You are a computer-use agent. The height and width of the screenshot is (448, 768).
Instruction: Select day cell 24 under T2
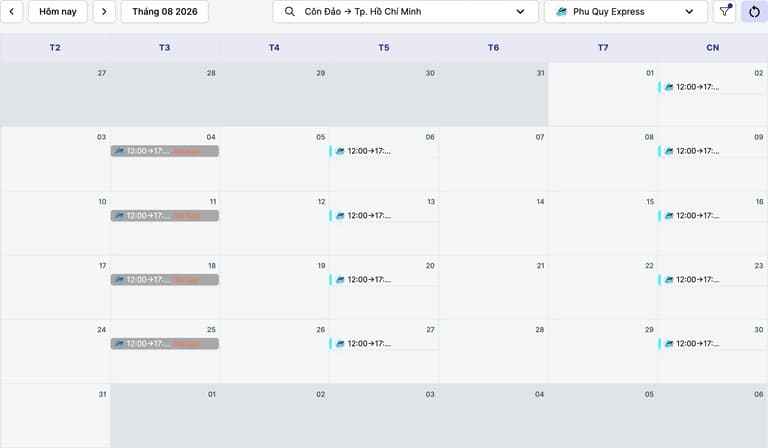point(55,352)
